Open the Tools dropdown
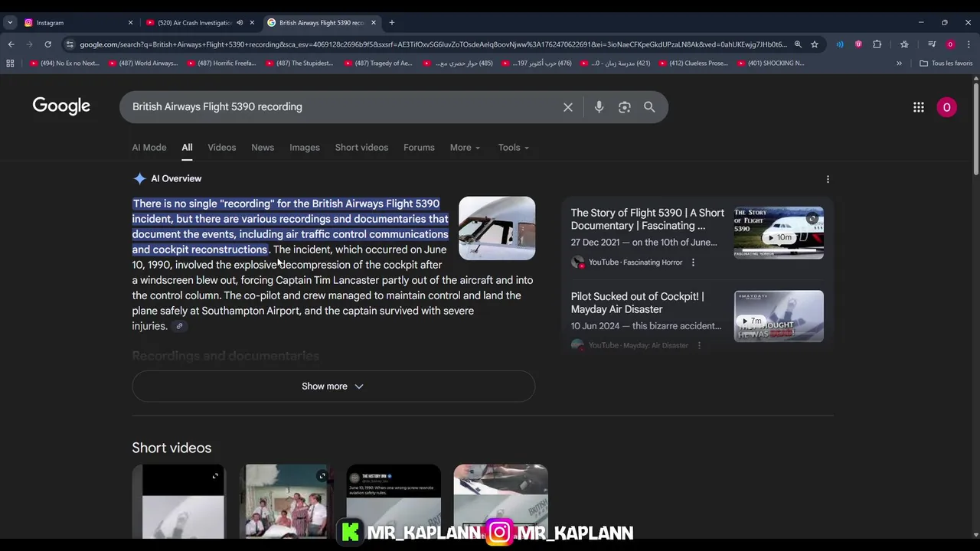This screenshot has width=980, height=551. [513, 148]
